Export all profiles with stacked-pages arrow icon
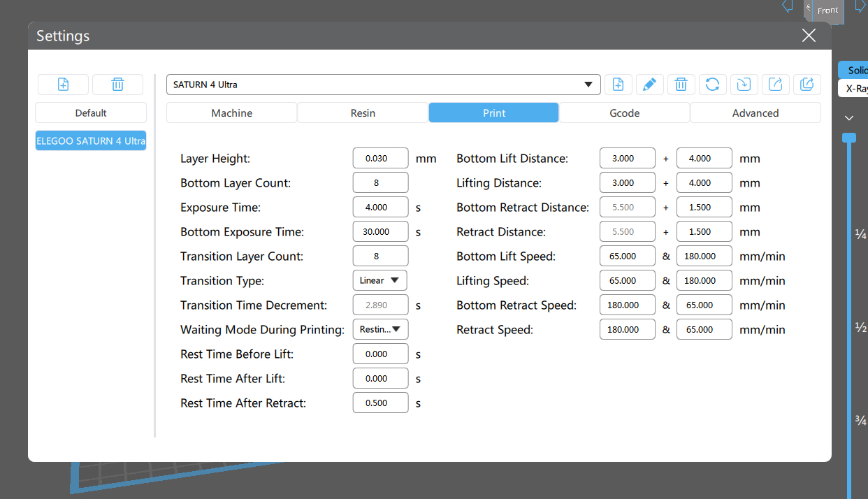Screen dimensions: 868x499 [x=806, y=85]
